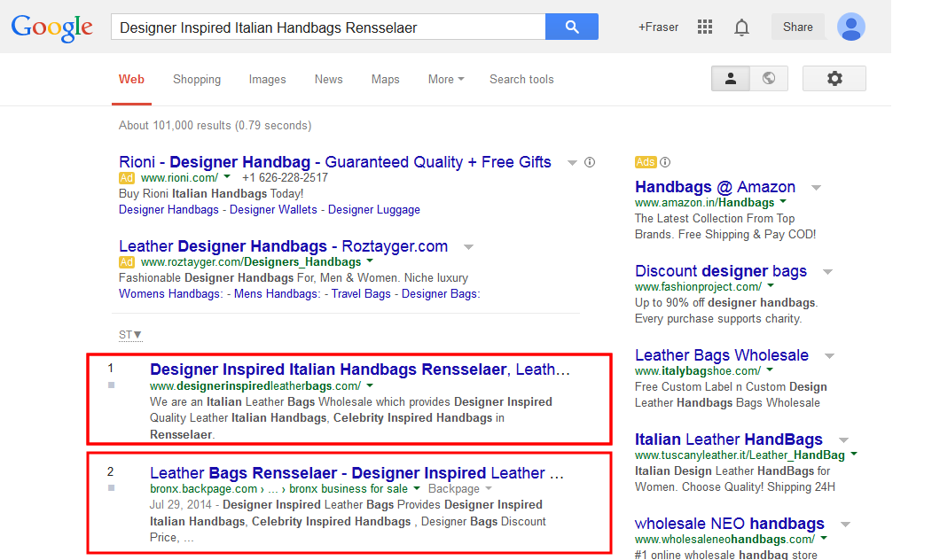Expand arrow beside wholesale NEO handbags

[x=845, y=525]
